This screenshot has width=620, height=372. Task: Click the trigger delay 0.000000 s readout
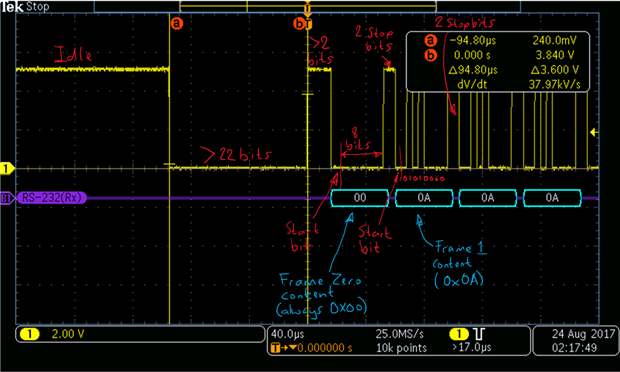pos(324,348)
